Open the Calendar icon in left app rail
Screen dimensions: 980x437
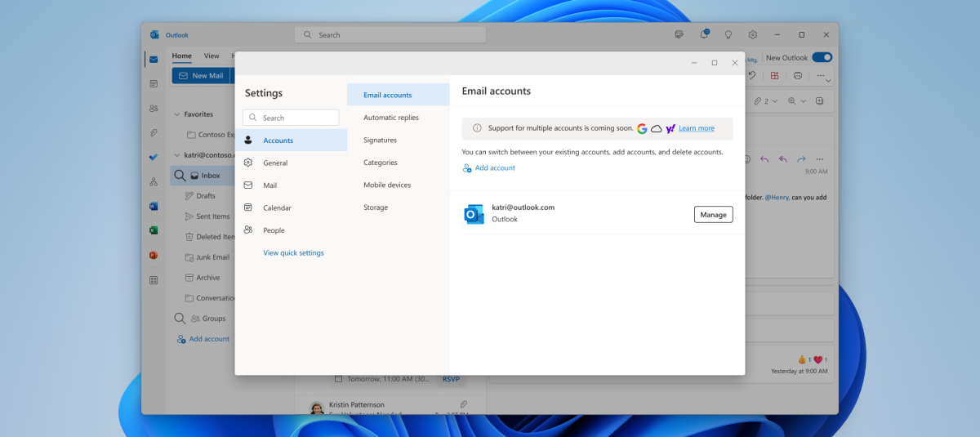point(154,83)
